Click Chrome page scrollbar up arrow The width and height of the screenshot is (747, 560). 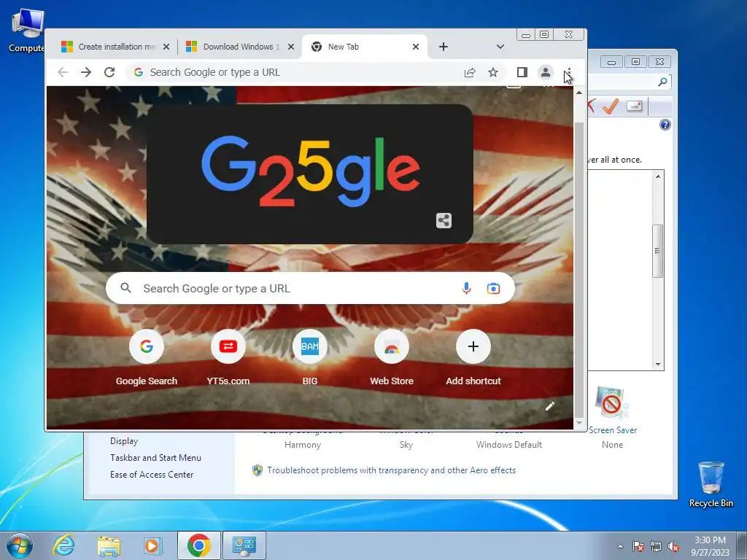tap(579, 93)
